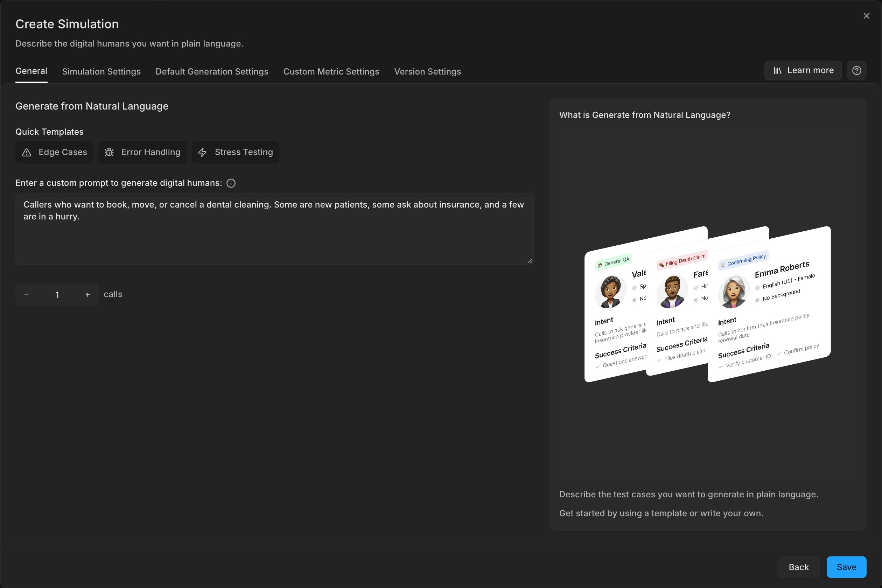Open the Version Settings tab
This screenshot has height=588, width=882.
click(x=427, y=71)
